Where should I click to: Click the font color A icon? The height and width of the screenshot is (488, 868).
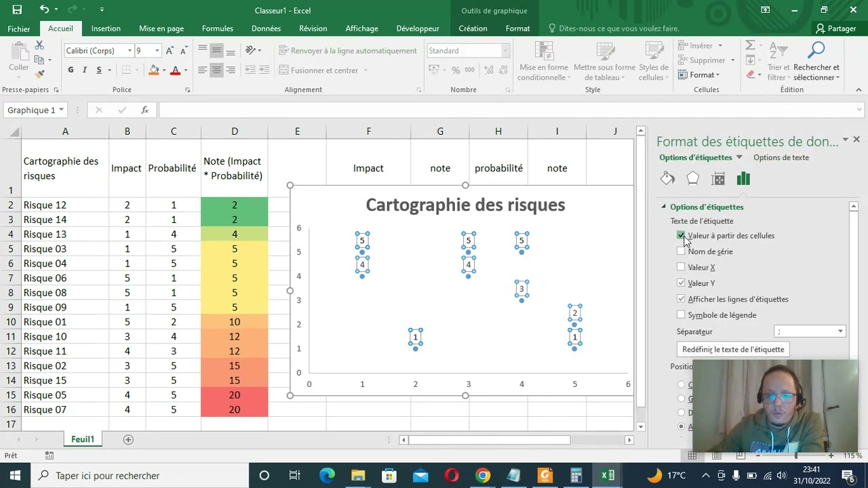[x=175, y=70]
